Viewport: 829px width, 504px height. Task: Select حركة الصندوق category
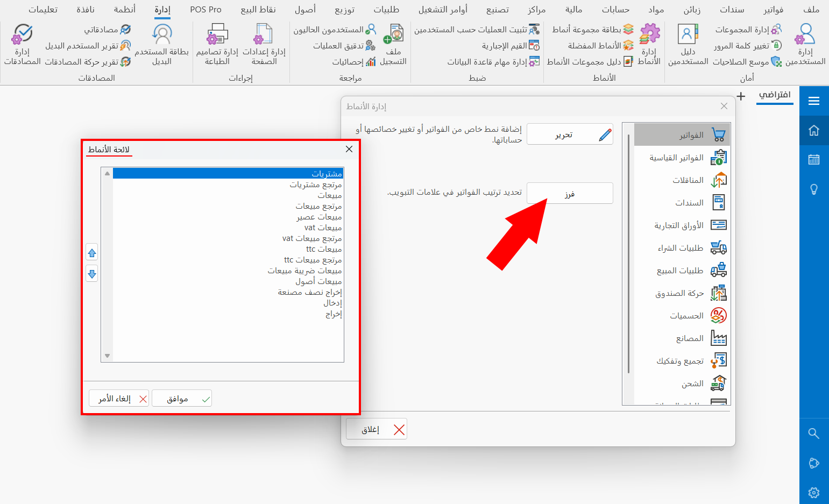[682, 293]
